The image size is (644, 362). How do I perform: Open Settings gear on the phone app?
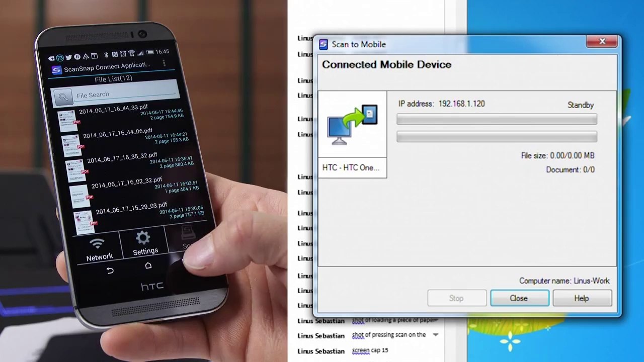click(x=144, y=243)
